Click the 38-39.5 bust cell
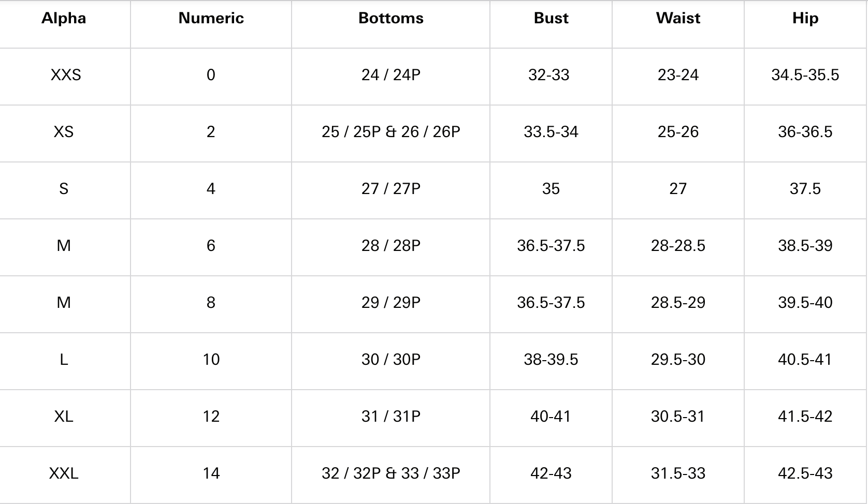This screenshot has height=504, width=868. point(551,360)
